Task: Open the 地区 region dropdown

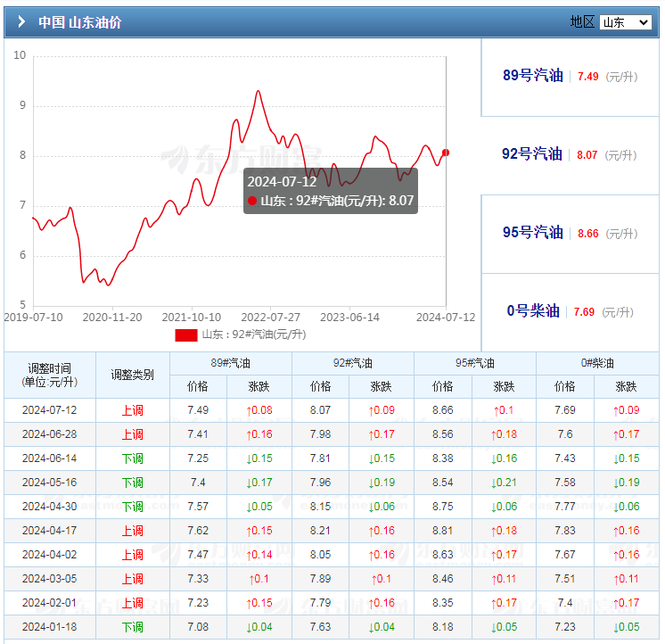Action: tap(625, 22)
